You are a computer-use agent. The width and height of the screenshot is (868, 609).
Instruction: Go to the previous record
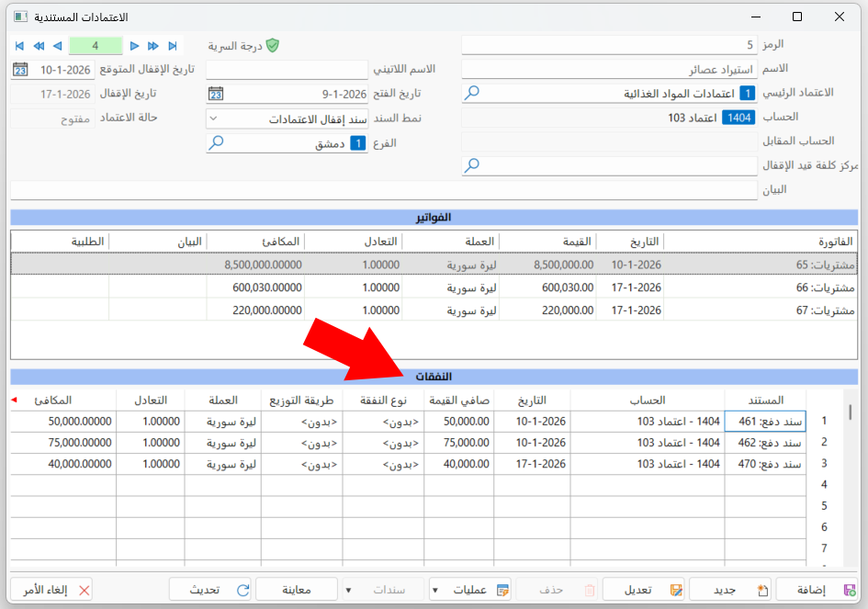pos(58,46)
